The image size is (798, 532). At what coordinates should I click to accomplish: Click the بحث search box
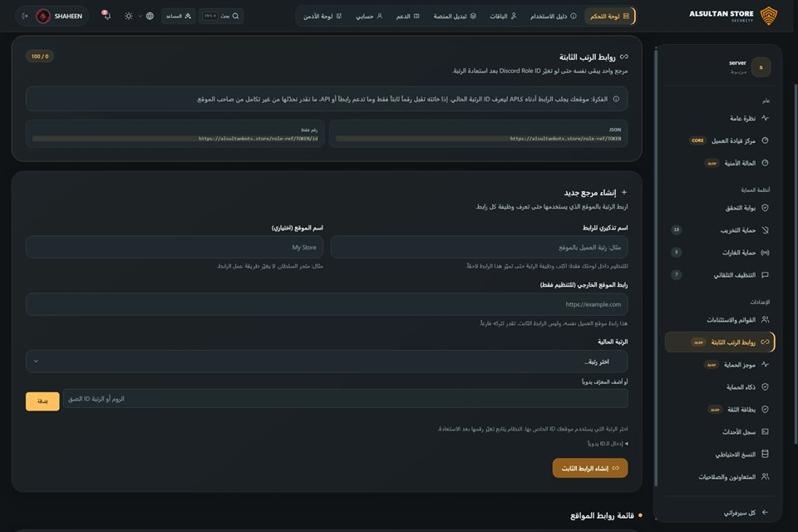pos(221,16)
